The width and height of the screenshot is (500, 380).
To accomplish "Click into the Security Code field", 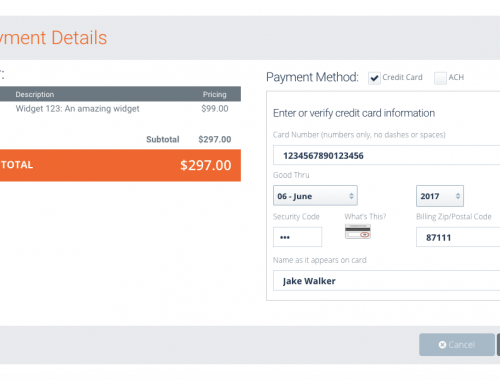I will tap(297, 237).
